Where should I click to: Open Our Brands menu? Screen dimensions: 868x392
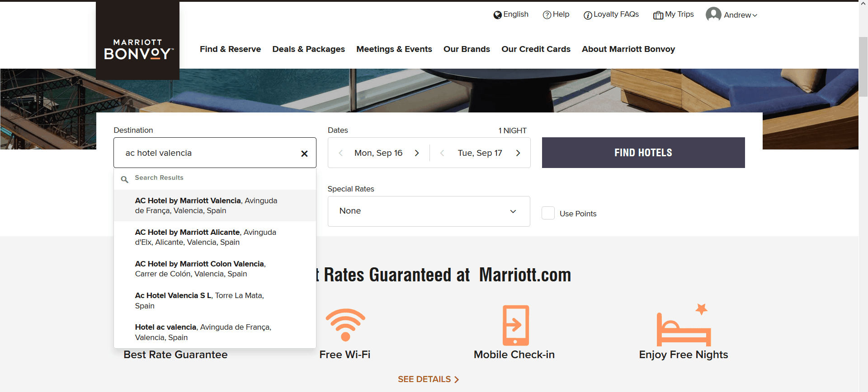point(467,49)
